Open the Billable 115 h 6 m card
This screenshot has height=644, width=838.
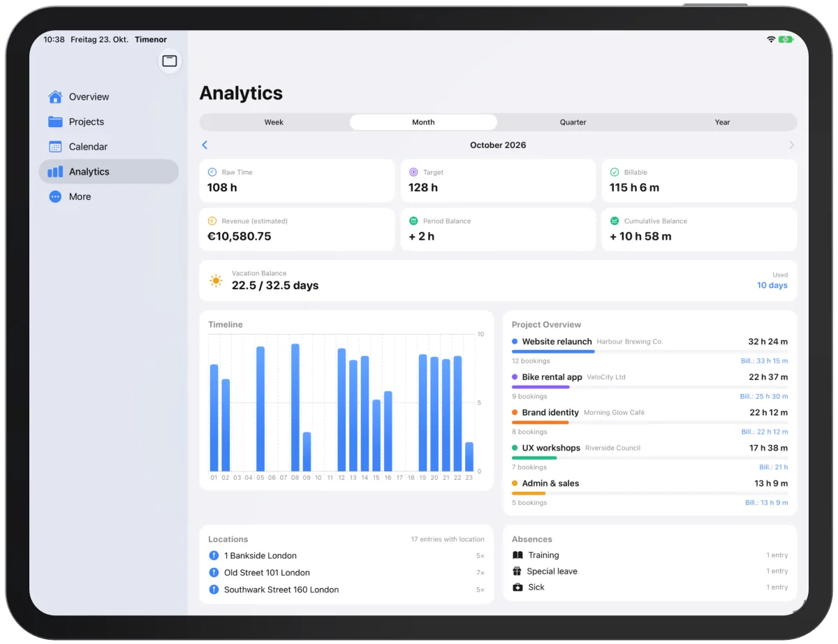[x=699, y=181]
